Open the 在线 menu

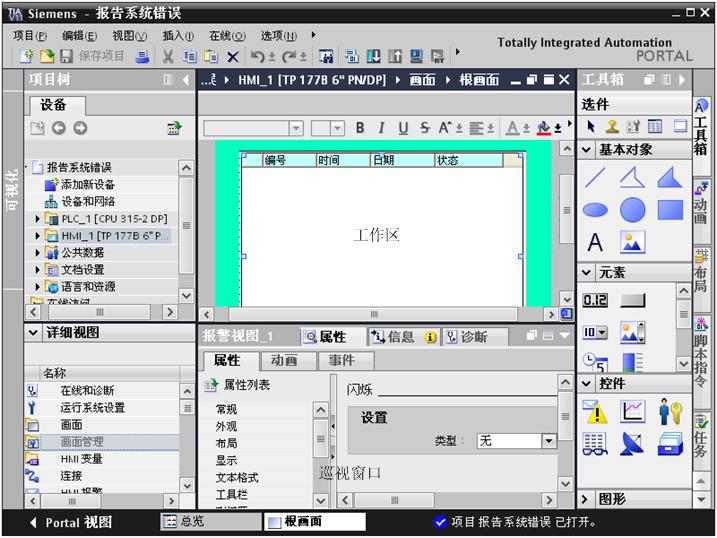coord(227,36)
